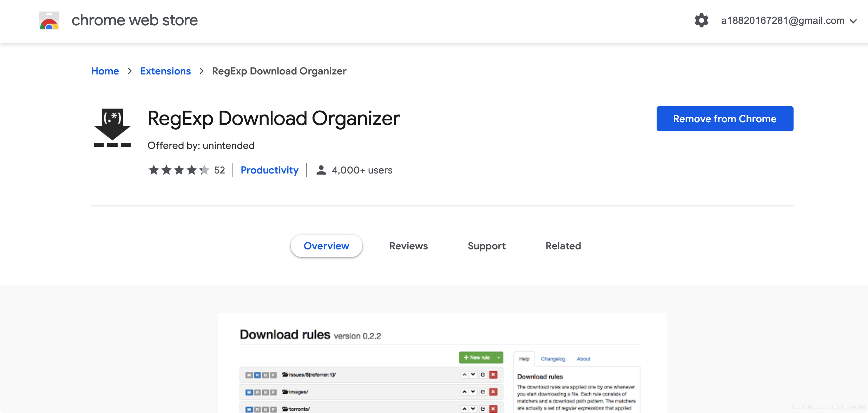The width and height of the screenshot is (868, 413).
Task: Click move-up arrow on issues rule row
Action: tap(464, 375)
